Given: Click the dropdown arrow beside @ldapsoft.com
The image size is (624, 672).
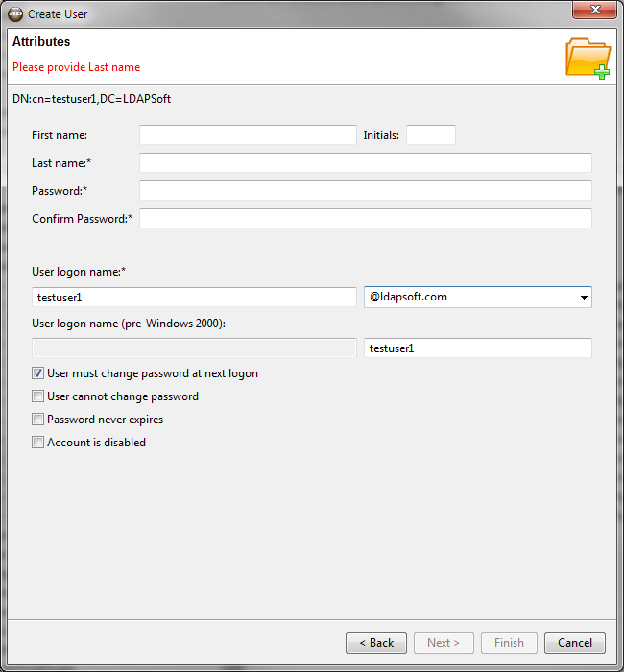Looking at the screenshot, I should click(584, 298).
